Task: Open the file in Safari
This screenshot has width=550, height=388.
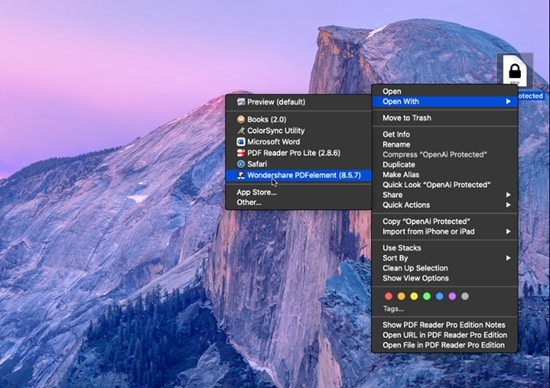Action: point(298,164)
